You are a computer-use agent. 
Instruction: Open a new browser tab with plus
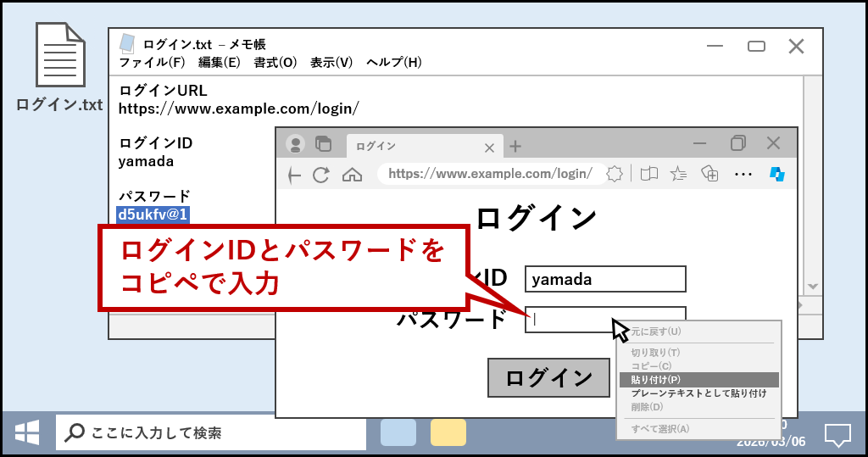515,146
